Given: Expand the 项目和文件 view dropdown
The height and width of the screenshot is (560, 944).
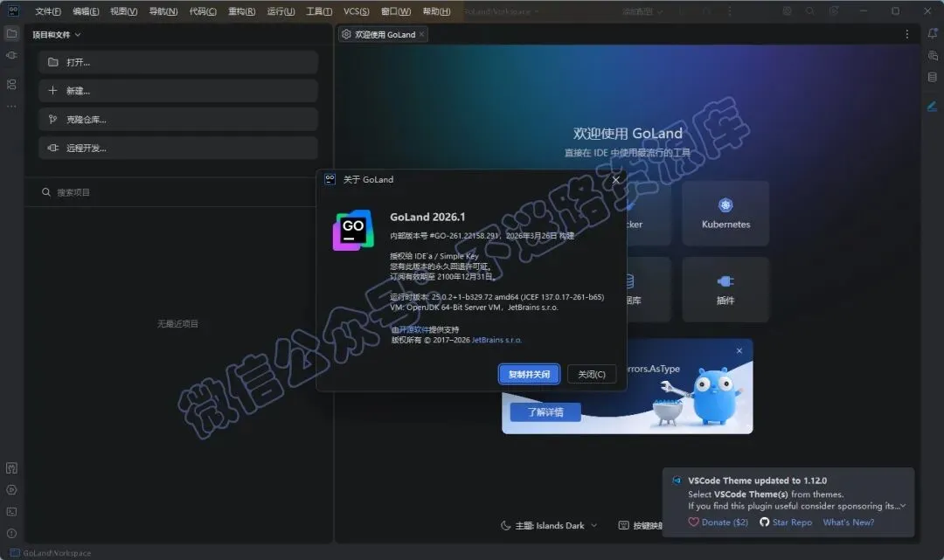Looking at the screenshot, I should [57, 35].
